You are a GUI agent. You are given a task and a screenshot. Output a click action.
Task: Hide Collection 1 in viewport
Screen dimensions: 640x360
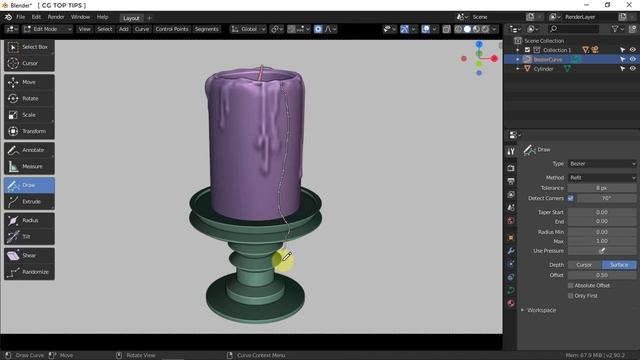click(x=633, y=50)
